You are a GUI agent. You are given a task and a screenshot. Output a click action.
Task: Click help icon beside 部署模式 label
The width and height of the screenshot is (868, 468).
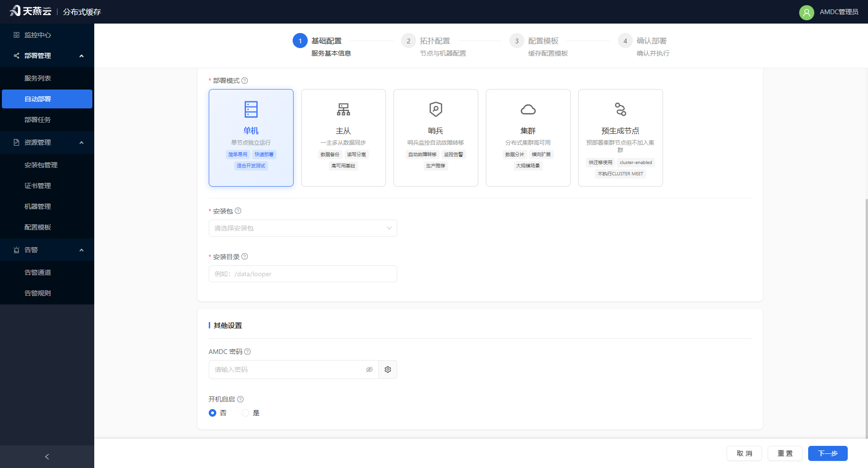coord(245,81)
